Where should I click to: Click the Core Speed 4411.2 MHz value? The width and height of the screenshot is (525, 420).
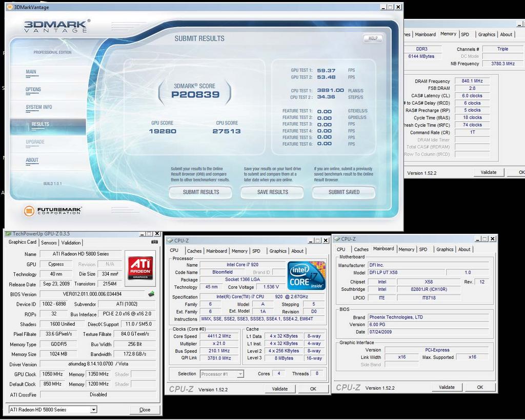pos(219,336)
